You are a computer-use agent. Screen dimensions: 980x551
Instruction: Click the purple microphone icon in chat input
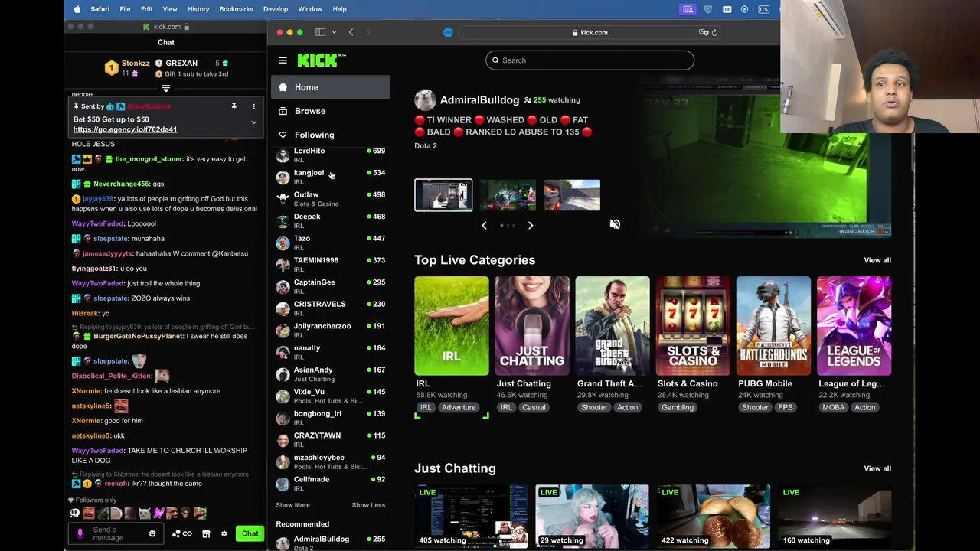tap(80, 533)
